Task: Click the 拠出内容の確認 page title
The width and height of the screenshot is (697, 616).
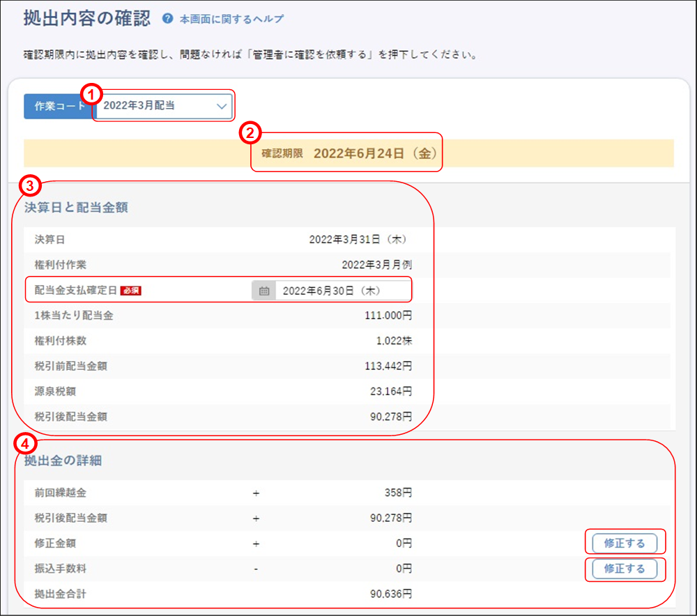Action: [86, 18]
